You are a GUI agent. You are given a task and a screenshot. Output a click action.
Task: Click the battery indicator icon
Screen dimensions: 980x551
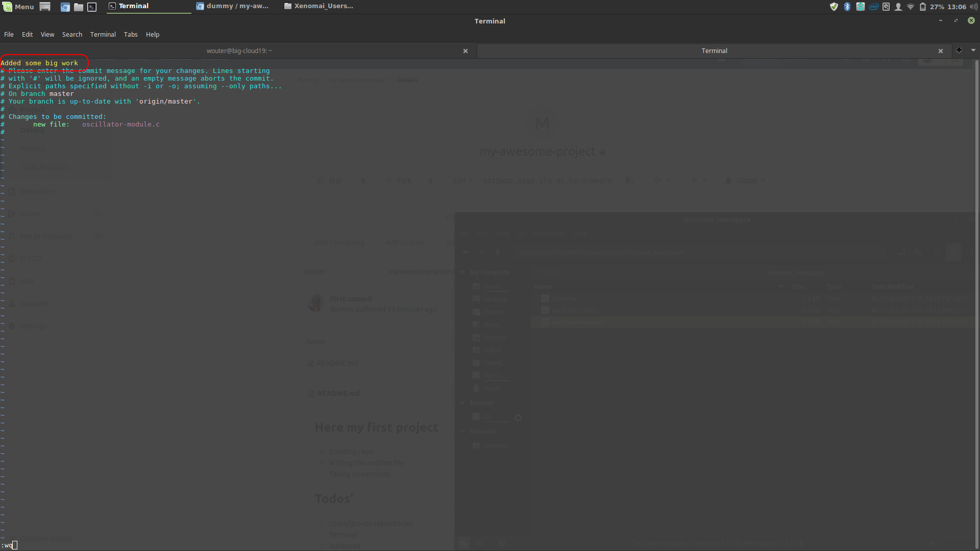click(x=923, y=7)
